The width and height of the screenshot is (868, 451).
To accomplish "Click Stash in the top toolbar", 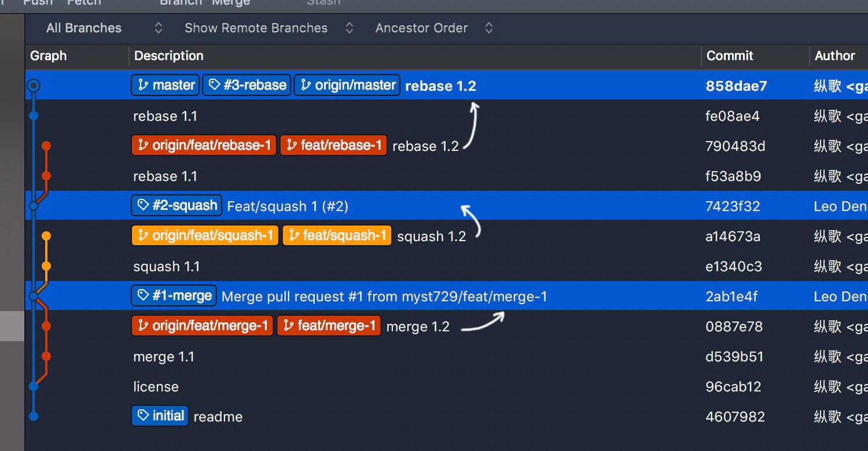I will coord(323,3).
